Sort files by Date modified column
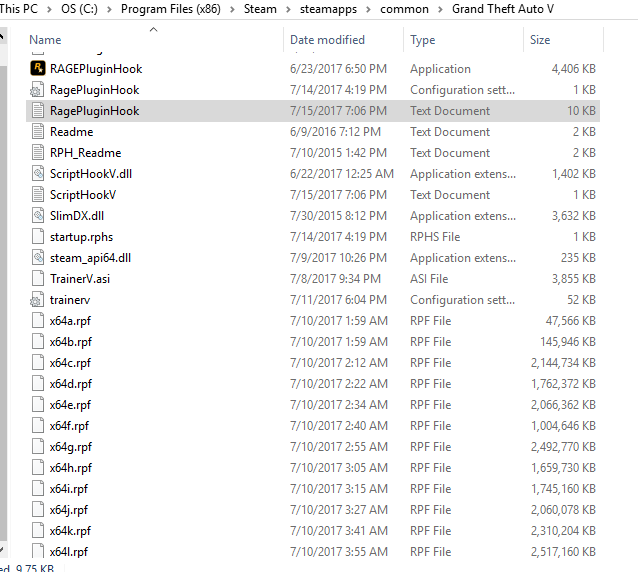 tap(327, 40)
